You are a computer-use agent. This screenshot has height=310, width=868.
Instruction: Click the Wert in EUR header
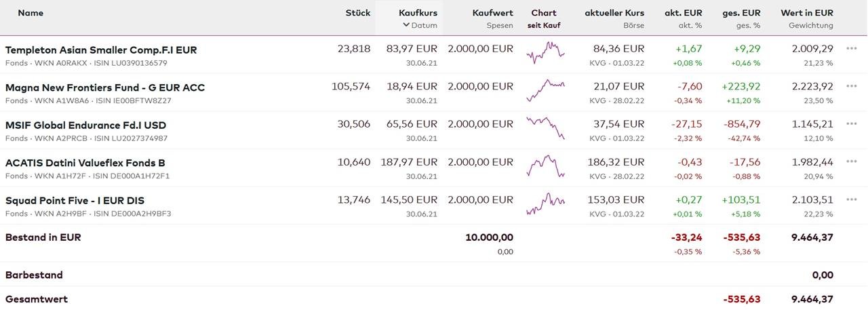(806, 13)
